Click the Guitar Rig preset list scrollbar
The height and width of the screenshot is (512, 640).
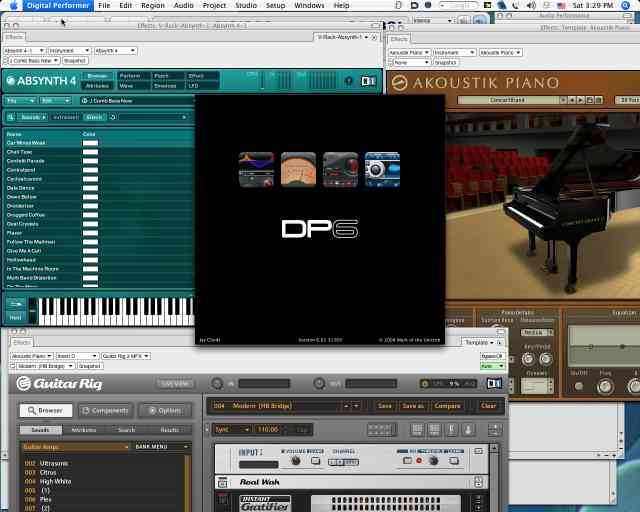pyautogui.click(x=188, y=483)
